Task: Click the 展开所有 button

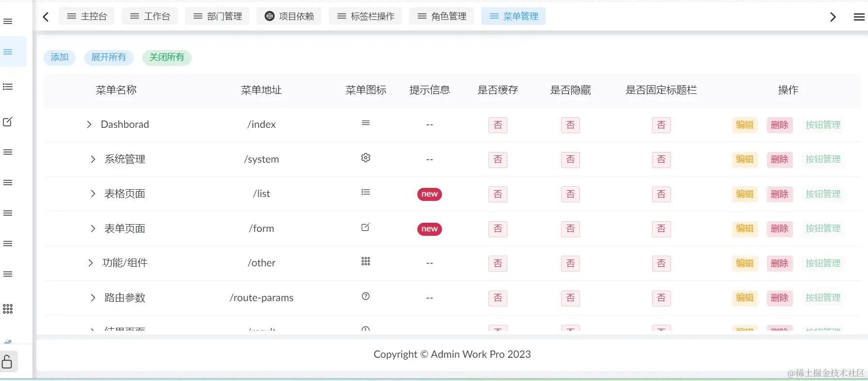Action: tap(108, 57)
